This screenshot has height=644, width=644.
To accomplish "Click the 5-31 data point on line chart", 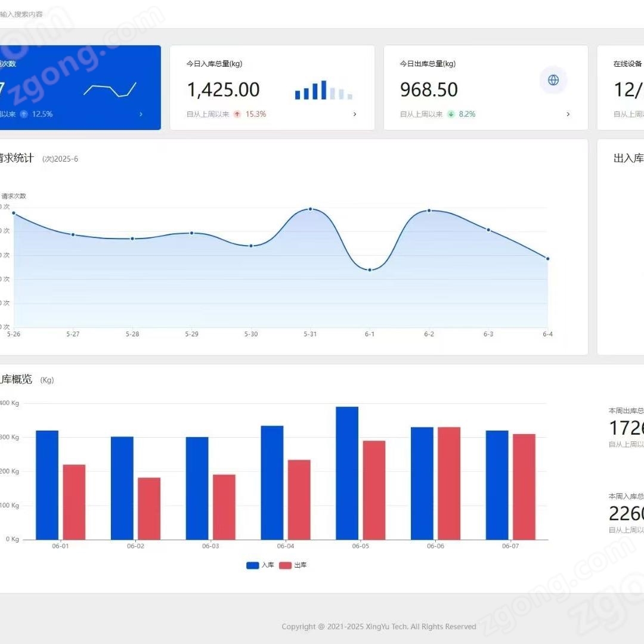I will 310,209.
